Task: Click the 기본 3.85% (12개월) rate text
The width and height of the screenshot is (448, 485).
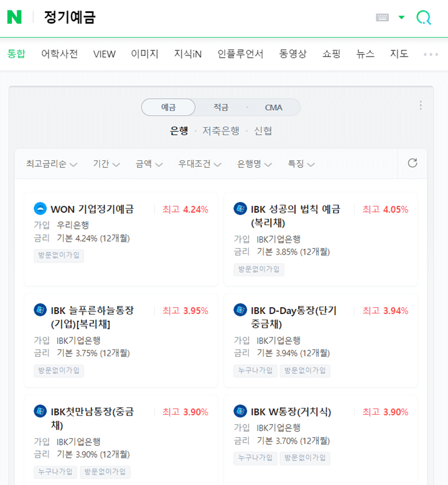Action: (x=293, y=252)
